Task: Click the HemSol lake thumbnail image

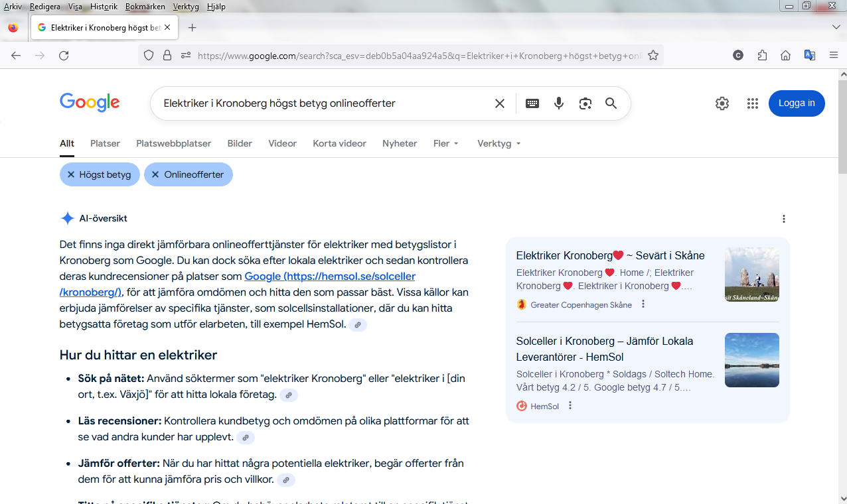Action: [x=751, y=360]
